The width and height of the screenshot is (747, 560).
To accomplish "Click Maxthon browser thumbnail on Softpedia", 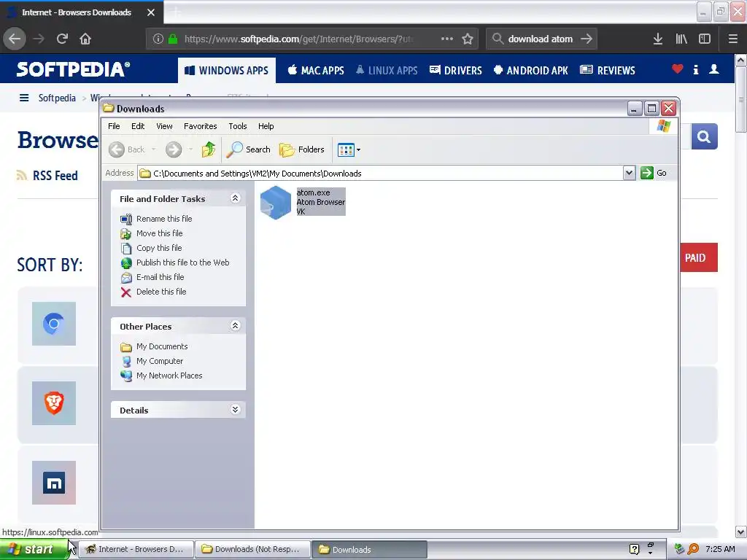I will pyautogui.click(x=54, y=483).
